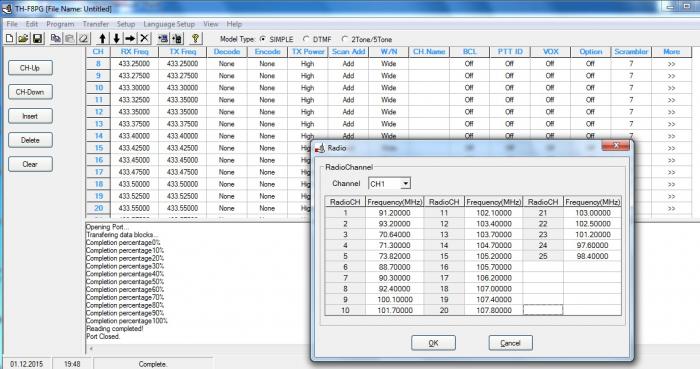
Task: Open the Edit menu
Action: point(32,24)
